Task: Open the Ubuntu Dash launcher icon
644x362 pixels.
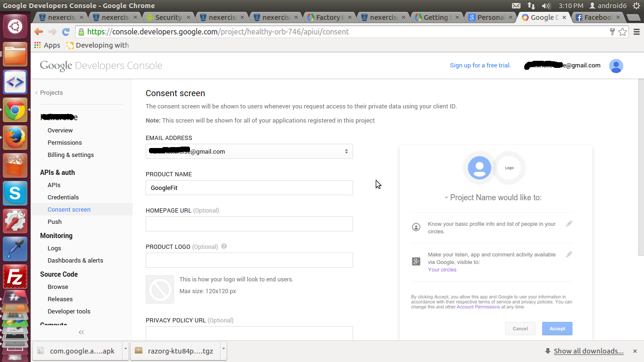Action: click(15, 26)
